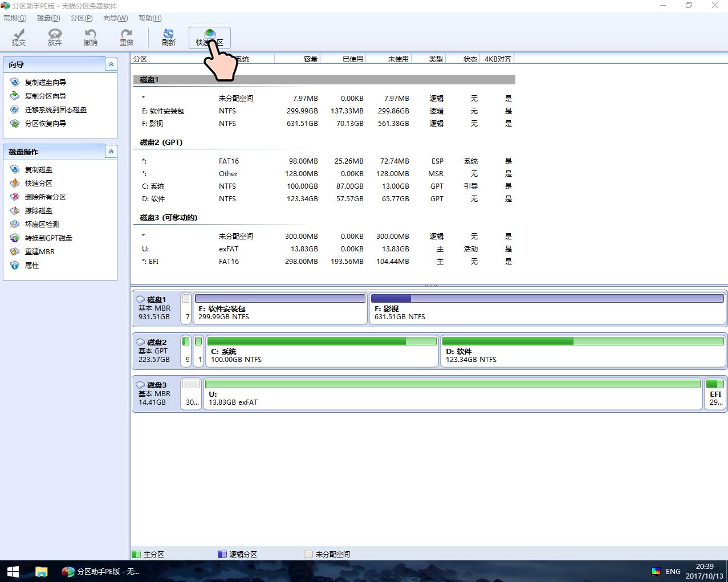The width and height of the screenshot is (728, 582).
Task: Click the 磁盘2 (GPT) group header
Action: click(161, 143)
